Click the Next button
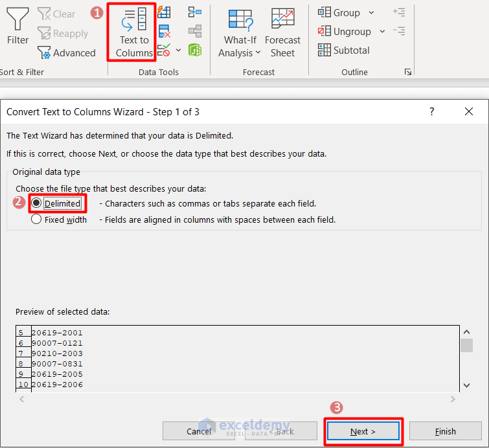Viewport: 489px width, 448px height. (363, 431)
